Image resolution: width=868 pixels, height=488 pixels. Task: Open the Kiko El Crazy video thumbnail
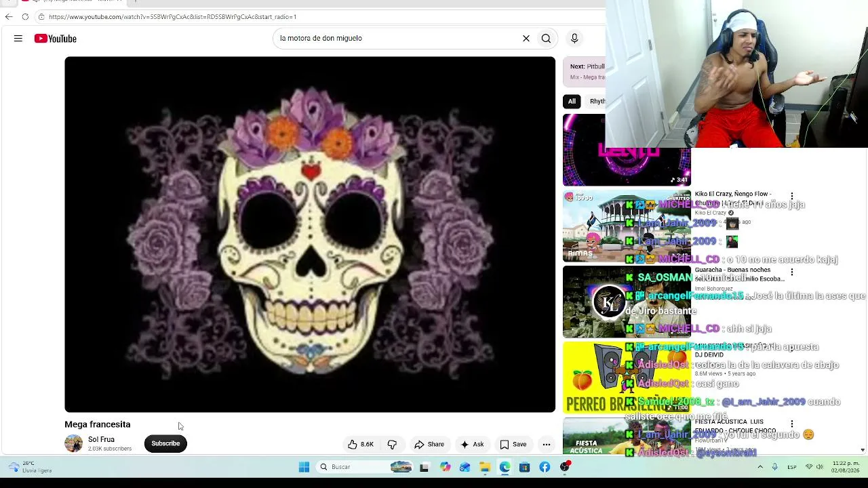627,226
